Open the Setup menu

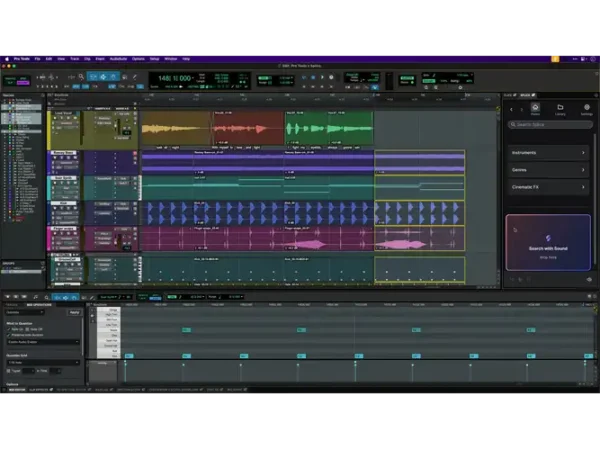[x=154, y=59]
